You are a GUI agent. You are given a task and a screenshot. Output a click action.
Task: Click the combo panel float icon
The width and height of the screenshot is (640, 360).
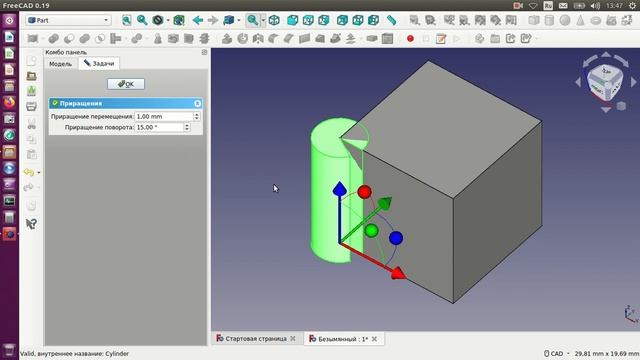[204, 52]
